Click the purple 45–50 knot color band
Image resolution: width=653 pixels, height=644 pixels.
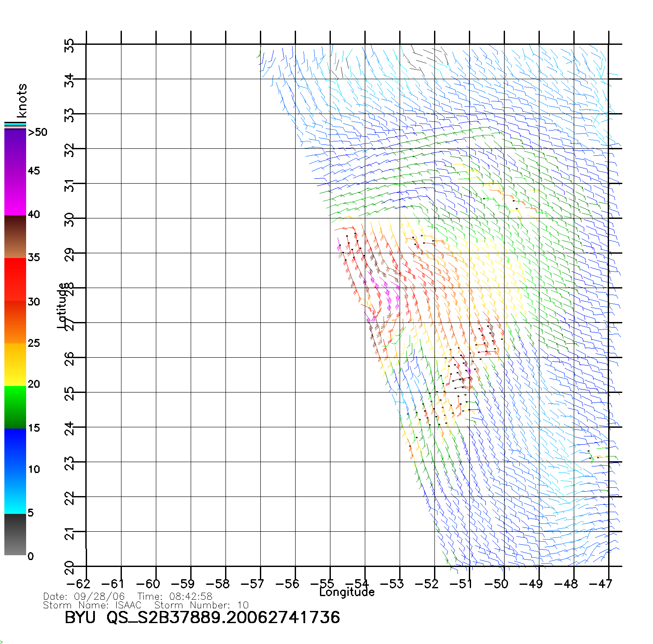[x=15, y=151]
